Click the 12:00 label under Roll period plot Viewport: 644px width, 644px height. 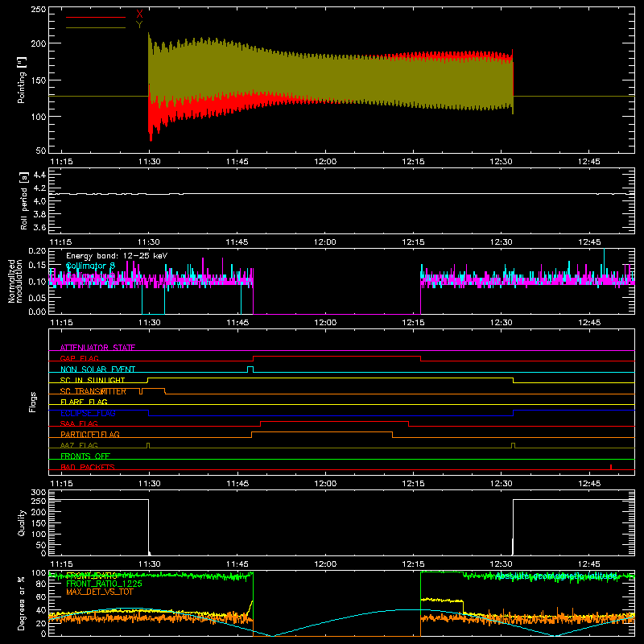[325, 242]
